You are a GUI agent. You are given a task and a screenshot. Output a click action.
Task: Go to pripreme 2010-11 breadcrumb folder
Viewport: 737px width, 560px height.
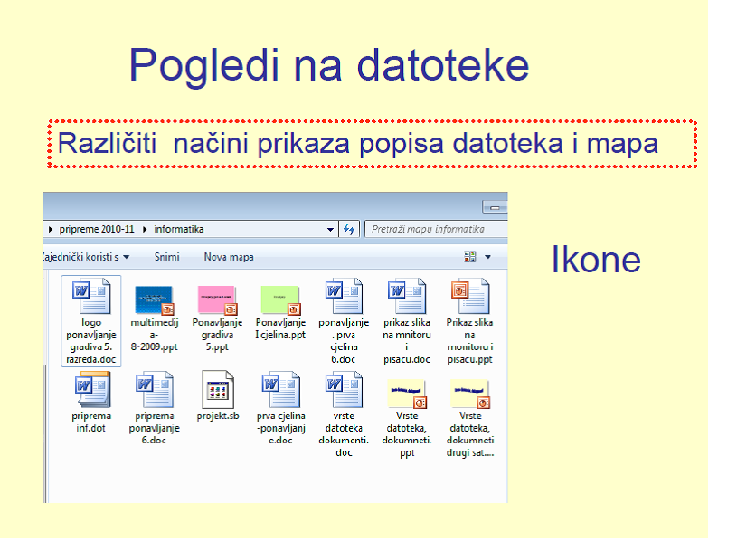click(x=86, y=229)
